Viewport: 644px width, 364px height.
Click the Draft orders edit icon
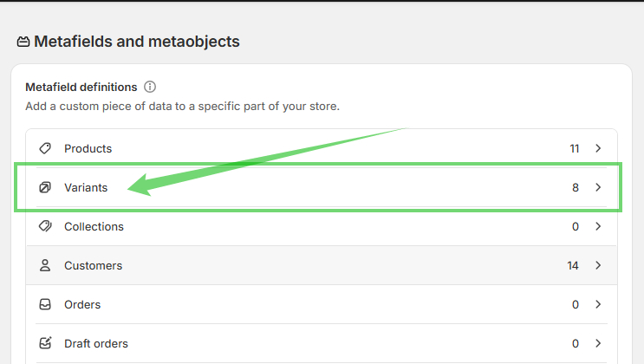click(x=46, y=343)
